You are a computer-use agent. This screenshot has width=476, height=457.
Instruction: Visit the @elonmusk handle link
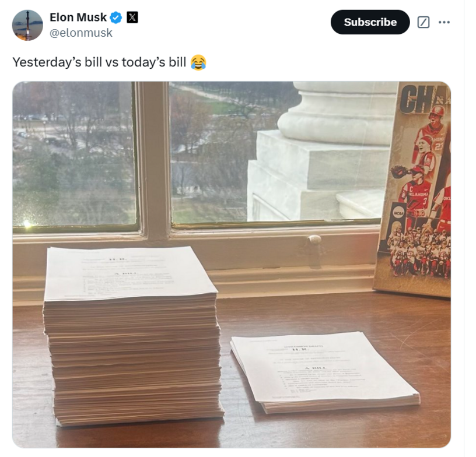(81, 33)
